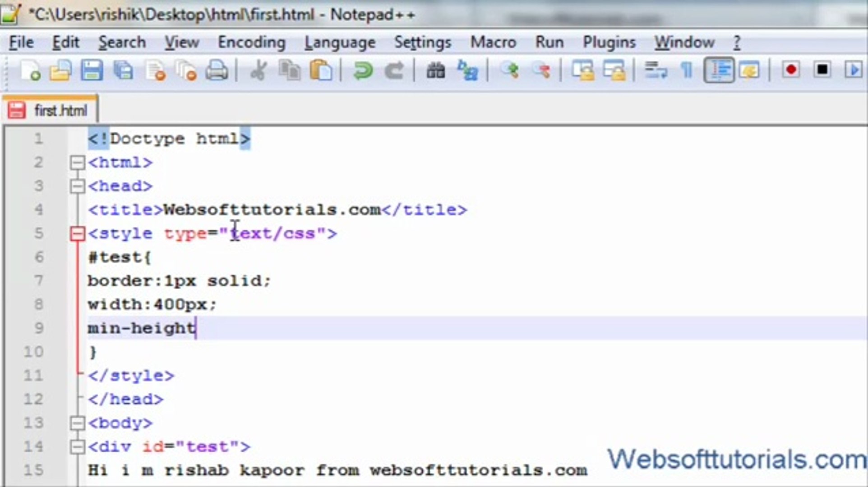Click the New file toolbar icon
Viewport: 868px width, 487px height.
[x=31, y=71]
